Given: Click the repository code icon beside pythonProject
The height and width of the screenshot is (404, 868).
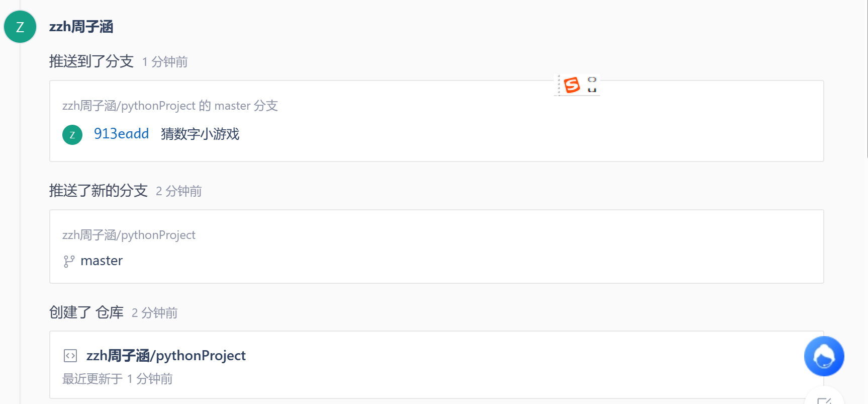Looking at the screenshot, I should pos(70,356).
